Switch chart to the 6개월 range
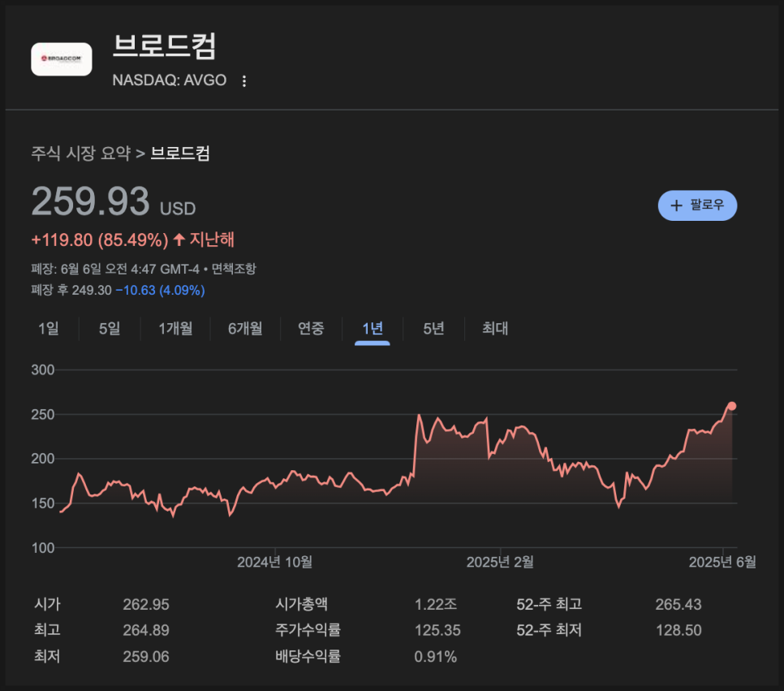 (x=245, y=329)
